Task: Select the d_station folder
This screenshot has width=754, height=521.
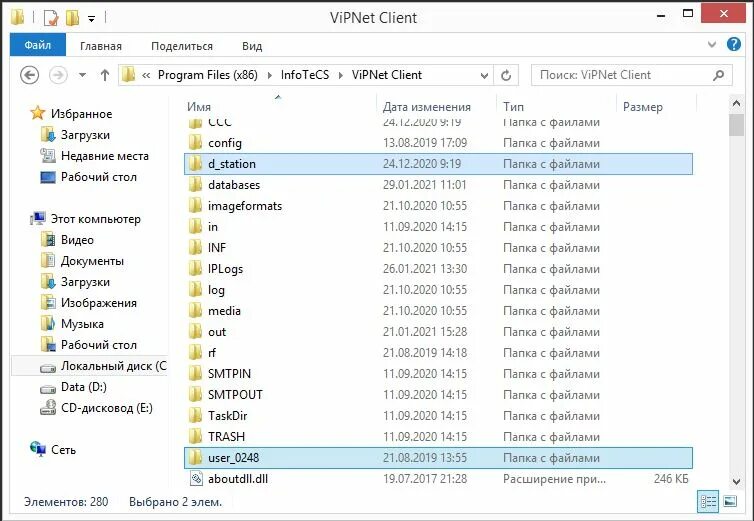Action: 438,164
